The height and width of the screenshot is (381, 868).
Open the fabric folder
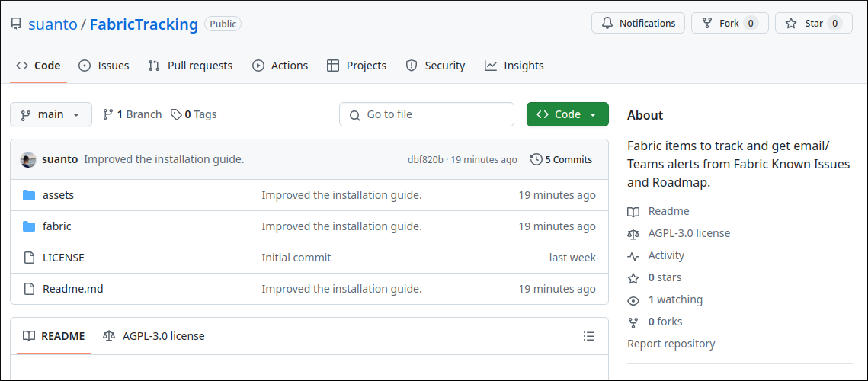coord(57,226)
